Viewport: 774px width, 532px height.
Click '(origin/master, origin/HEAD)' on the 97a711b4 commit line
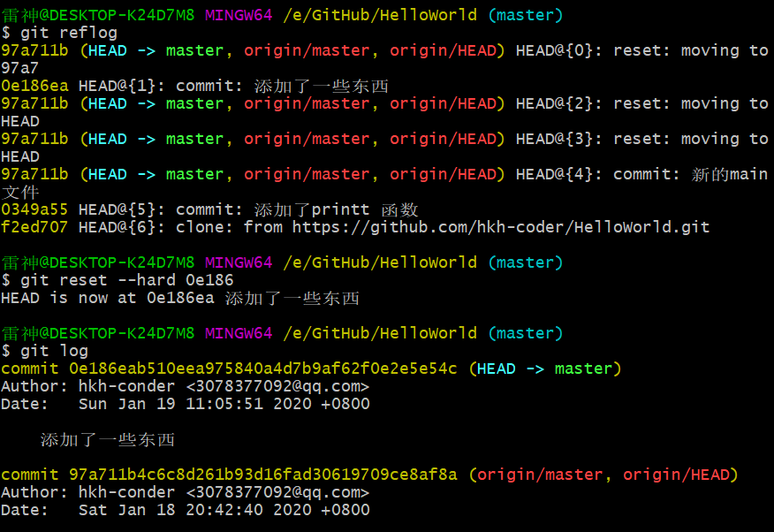(x=603, y=475)
